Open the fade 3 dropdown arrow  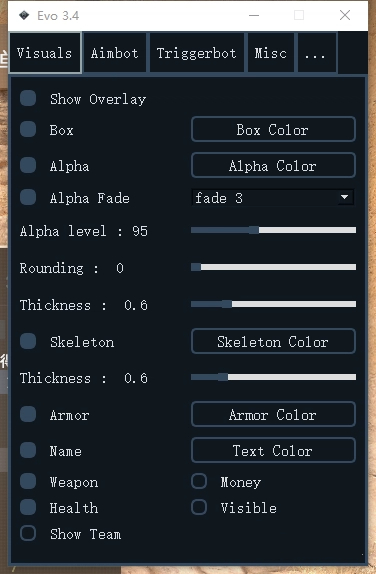tap(344, 197)
